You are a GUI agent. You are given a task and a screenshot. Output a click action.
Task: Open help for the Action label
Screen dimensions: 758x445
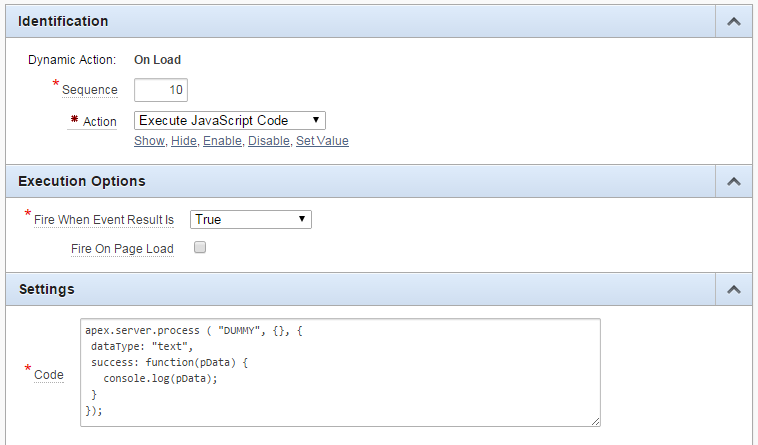(99, 122)
